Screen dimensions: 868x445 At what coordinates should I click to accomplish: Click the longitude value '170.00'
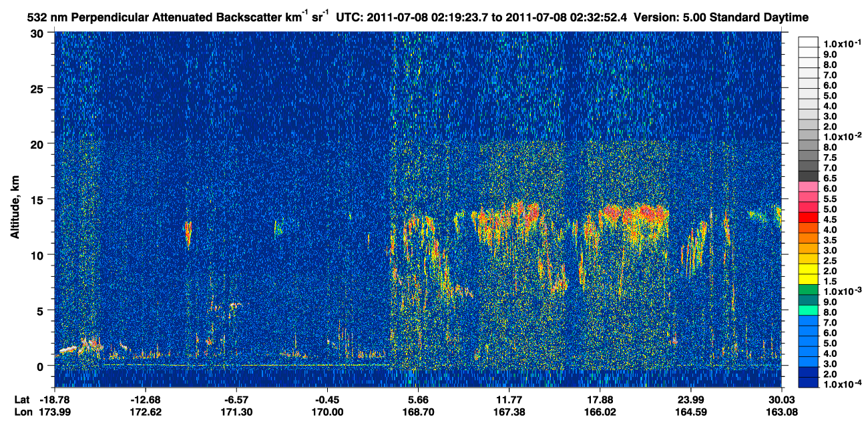[x=327, y=412]
